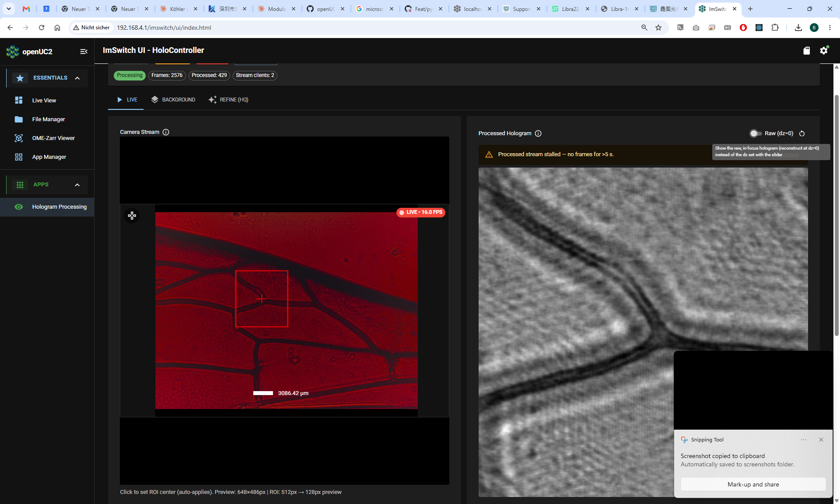Screen dimensions: 840x504
Task: Switch to the Libra22 browser tab
Action: pyautogui.click(x=570, y=9)
